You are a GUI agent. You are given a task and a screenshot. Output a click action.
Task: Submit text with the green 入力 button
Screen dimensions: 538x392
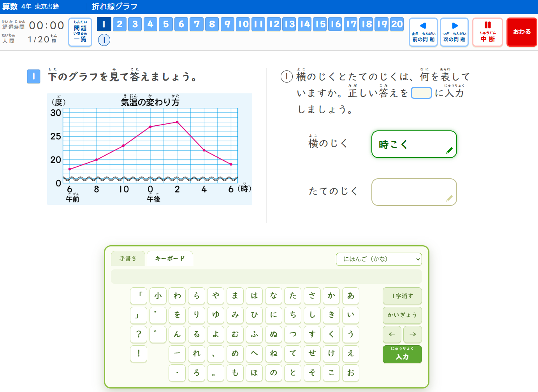point(402,354)
